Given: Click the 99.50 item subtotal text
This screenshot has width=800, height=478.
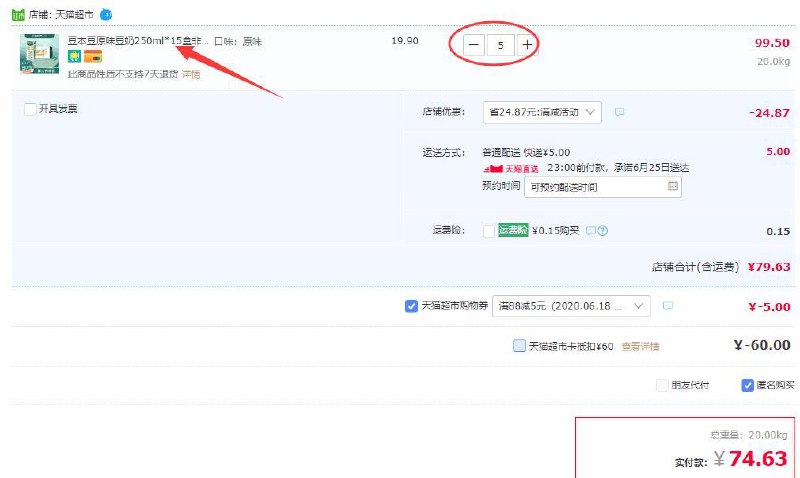Looking at the screenshot, I should tap(772, 43).
